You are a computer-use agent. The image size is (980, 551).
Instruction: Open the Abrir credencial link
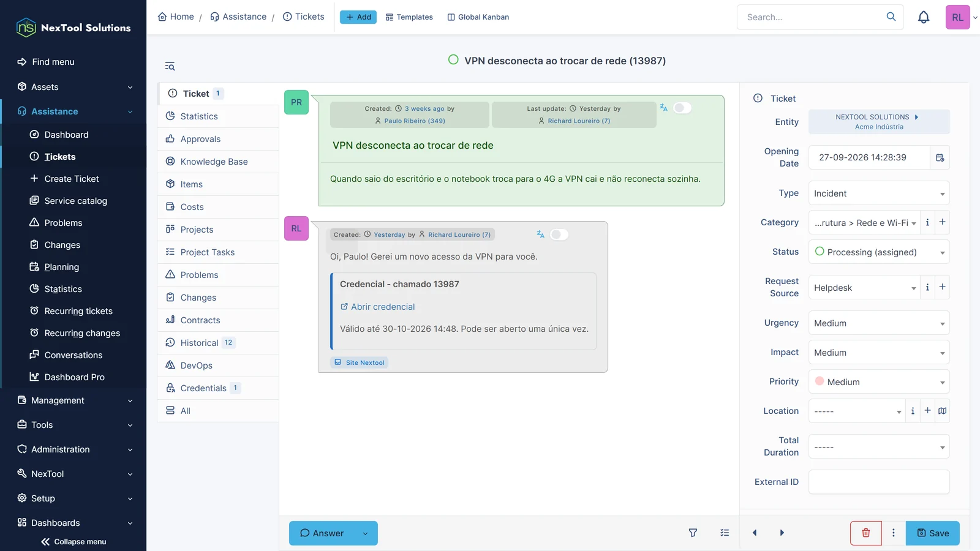(377, 307)
